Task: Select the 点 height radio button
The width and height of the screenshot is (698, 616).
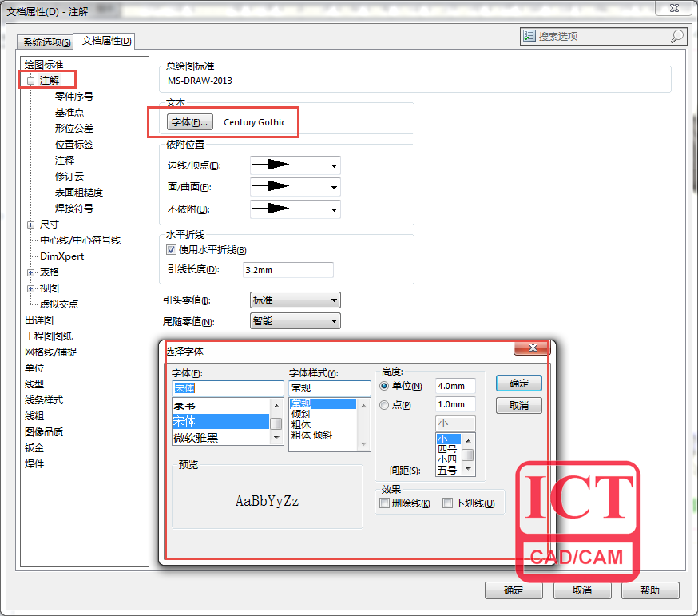Action: click(x=385, y=405)
